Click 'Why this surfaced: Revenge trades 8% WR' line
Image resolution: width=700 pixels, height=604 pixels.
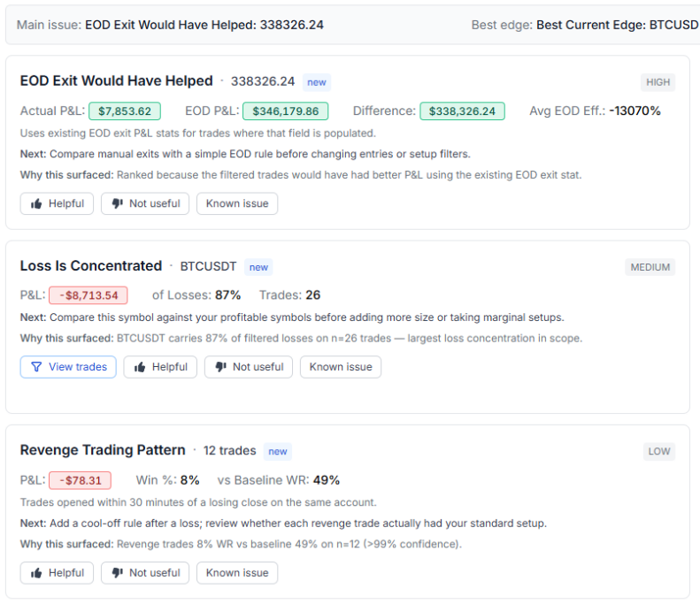pyautogui.click(x=241, y=544)
